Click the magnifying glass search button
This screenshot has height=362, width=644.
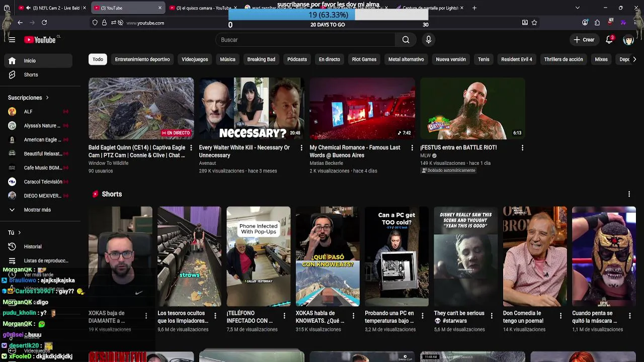(406, 40)
